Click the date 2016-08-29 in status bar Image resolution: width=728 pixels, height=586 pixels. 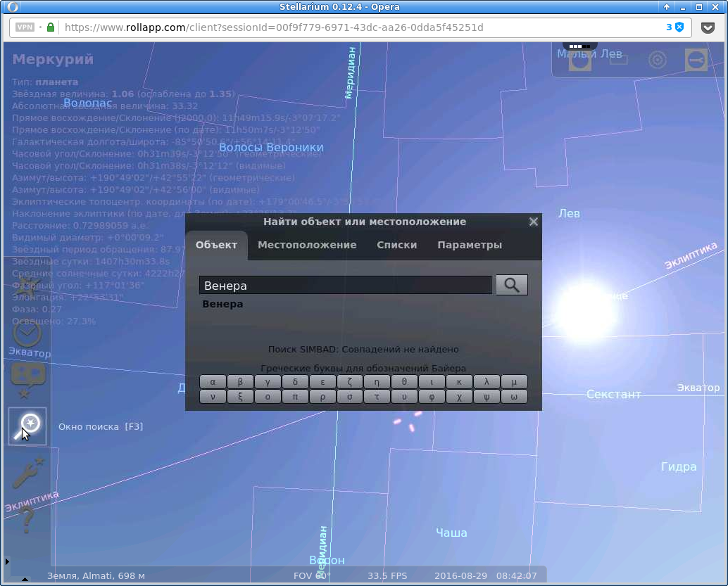460,575
